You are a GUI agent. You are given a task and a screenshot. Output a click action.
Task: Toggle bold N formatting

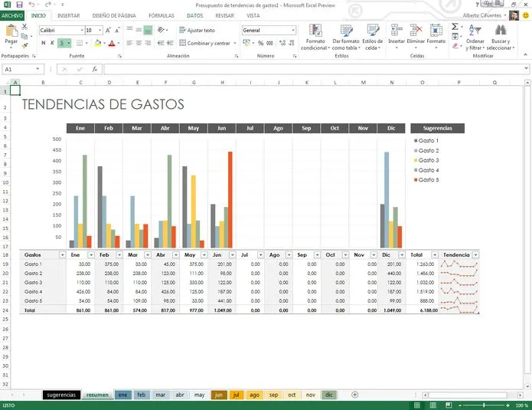(44, 43)
